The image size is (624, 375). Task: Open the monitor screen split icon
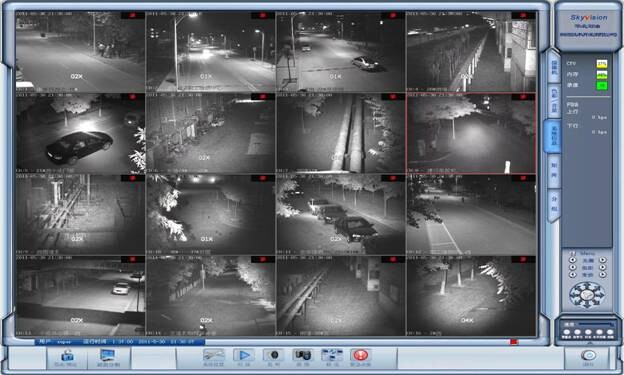click(x=107, y=356)
